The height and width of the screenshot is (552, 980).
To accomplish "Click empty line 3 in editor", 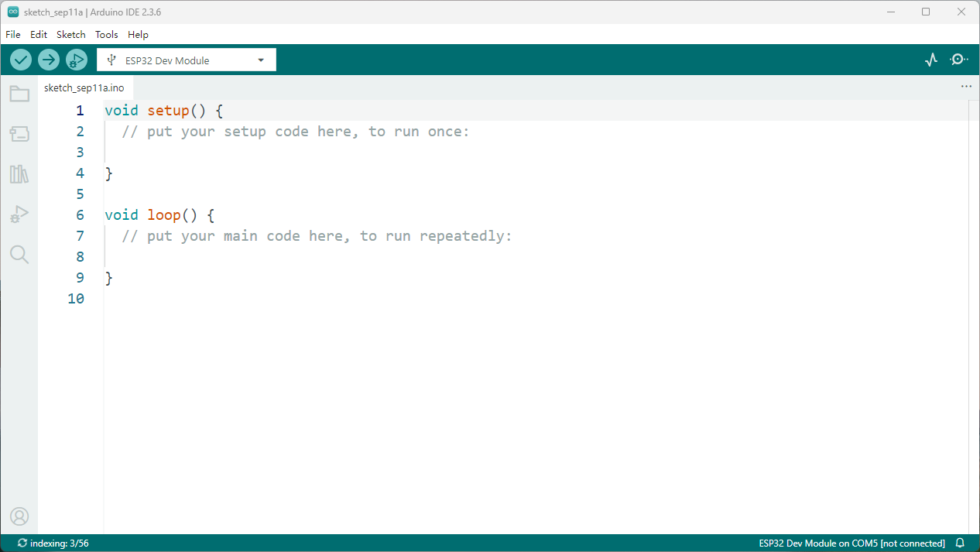I will point(536,153).
